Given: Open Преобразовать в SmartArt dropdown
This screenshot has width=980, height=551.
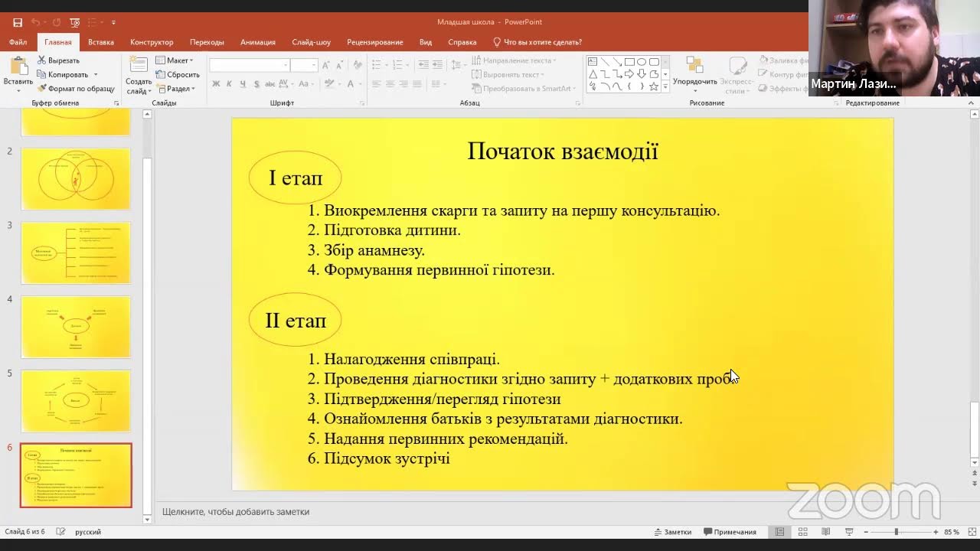Looking at the screenshot, I should [x=524, y=89].
